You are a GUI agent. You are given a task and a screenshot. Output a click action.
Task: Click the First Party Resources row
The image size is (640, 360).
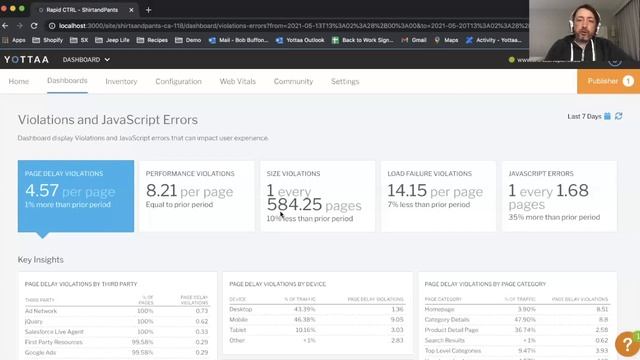(117, 342)
